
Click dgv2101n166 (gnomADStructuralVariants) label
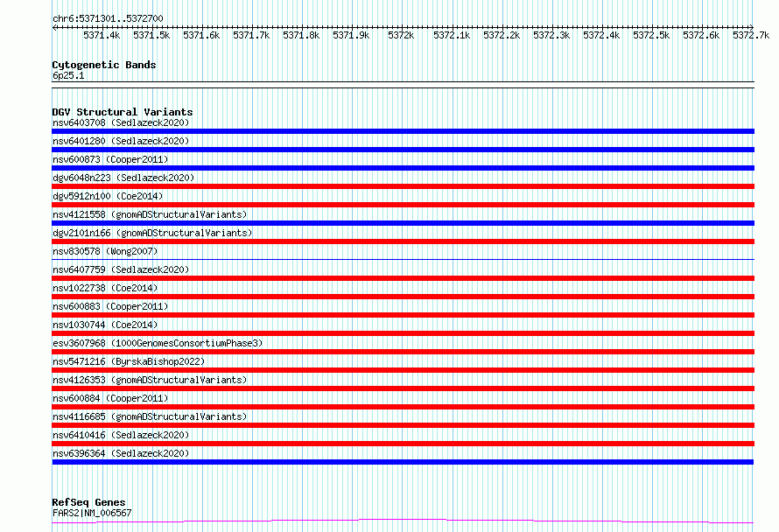tap(152, 233)
